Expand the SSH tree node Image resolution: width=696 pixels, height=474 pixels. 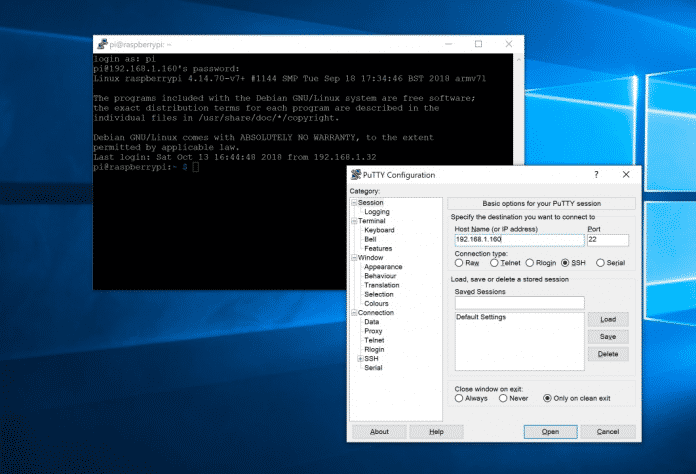[x=359, y=358]
